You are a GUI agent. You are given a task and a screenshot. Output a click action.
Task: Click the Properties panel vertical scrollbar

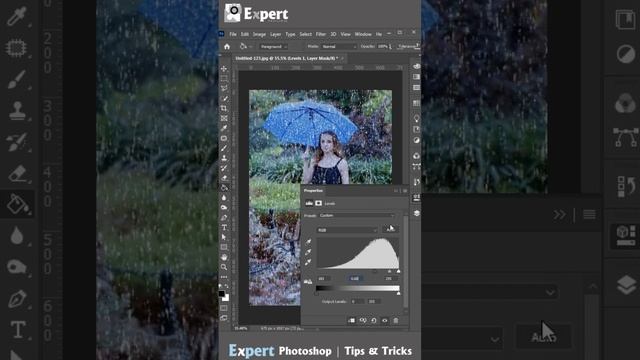(406, 261)
